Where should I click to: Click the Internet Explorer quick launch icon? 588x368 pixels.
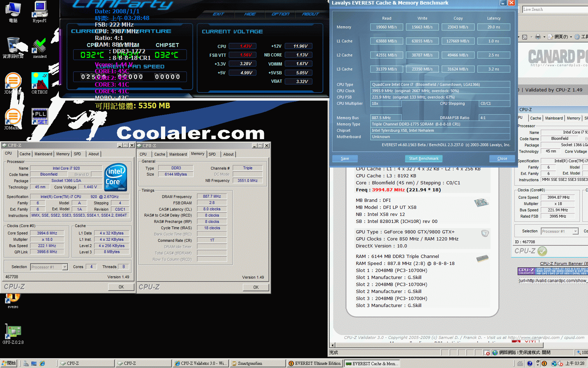pos(42,363)
